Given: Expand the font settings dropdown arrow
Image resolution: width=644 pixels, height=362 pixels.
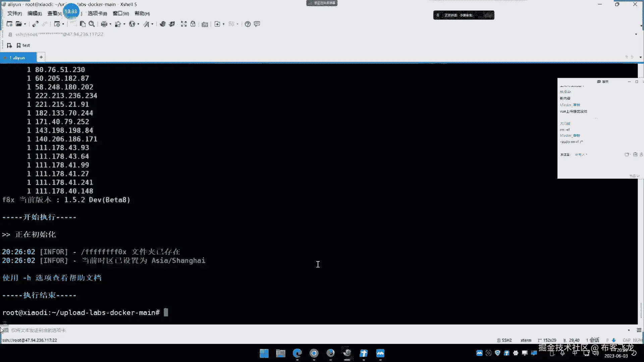Looking at the screenshot, I should (x=152, y=24).
